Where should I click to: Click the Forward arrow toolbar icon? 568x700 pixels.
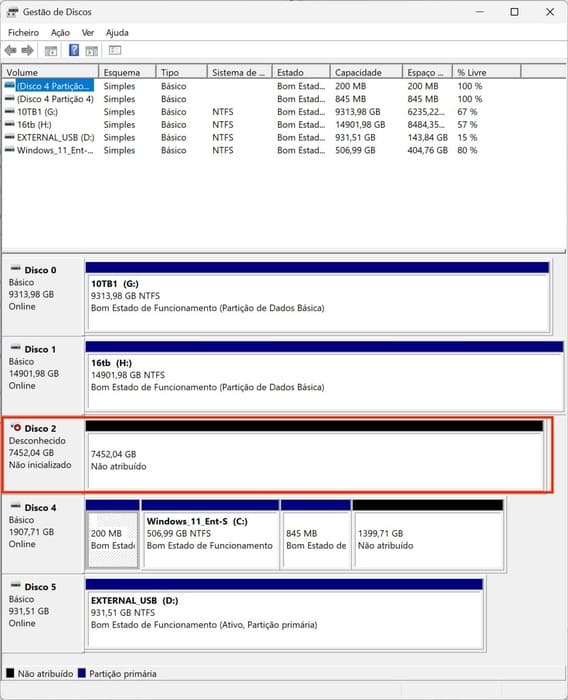(x=28, y=50)
